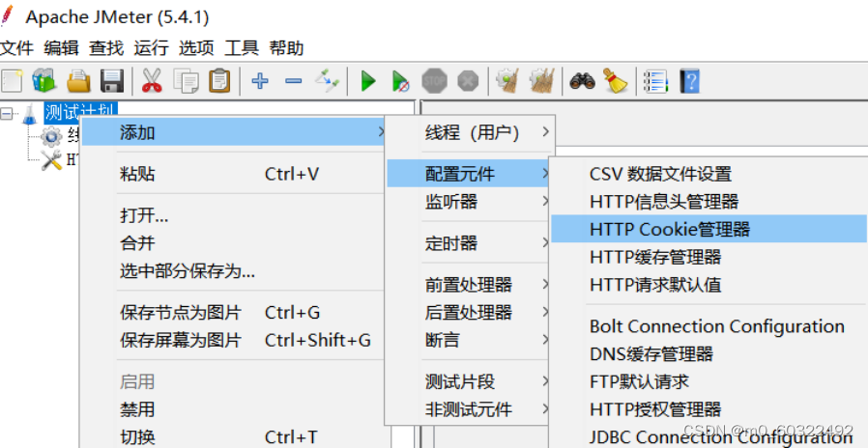The width and height of the screenshot is (868, 448).
Task: Save the test plan with floppy icon
Action: pyautogui.click(x=112, y=81)
